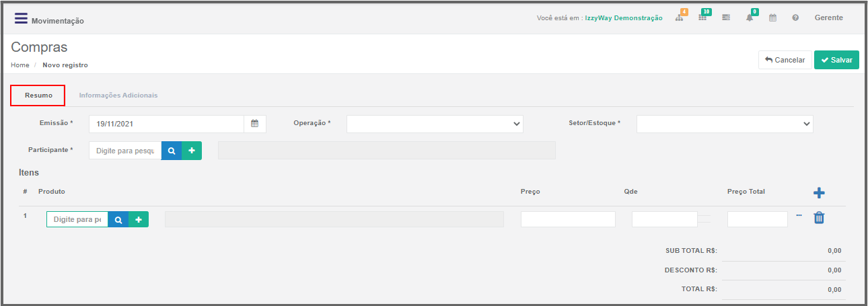The height and width of the screenshot is (306, 868).
Task: Click the calendar picker beside Emissão date
Action: tap(255, 124)
